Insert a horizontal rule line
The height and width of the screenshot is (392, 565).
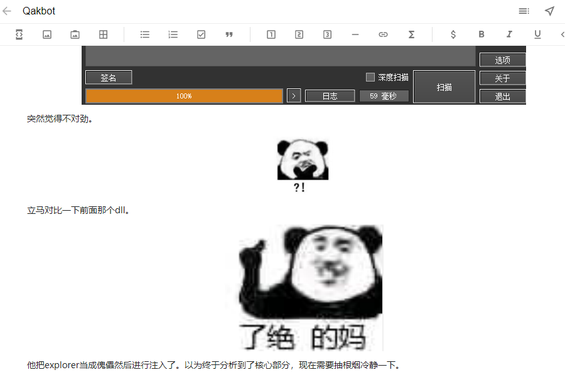point(355,34)
